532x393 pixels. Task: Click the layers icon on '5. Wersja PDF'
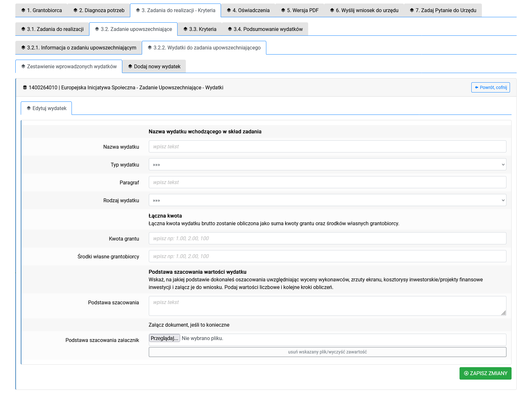coord(283,10)
